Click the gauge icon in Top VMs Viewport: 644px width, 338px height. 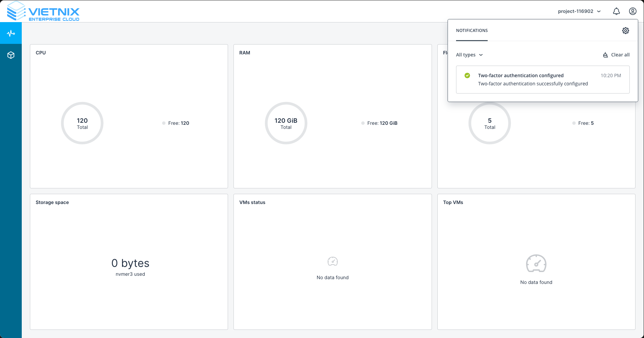(x=536, y=264)
